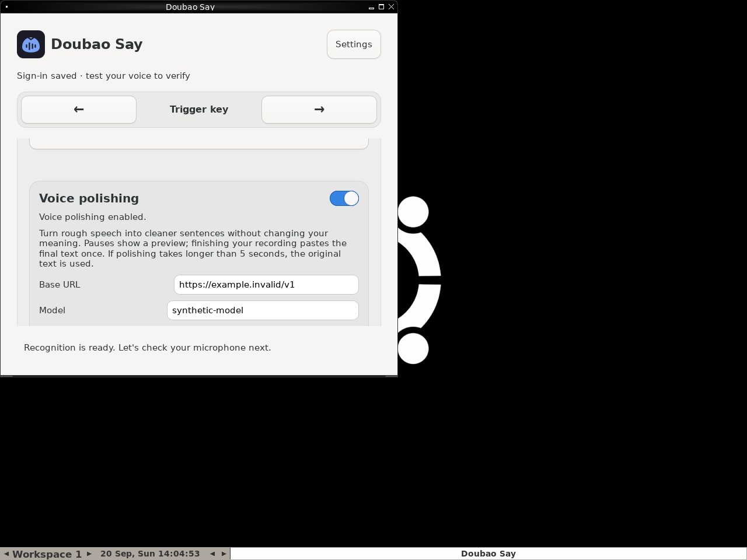
Task: Click the date and time in taskbar
Action: (x=150, y=554)
